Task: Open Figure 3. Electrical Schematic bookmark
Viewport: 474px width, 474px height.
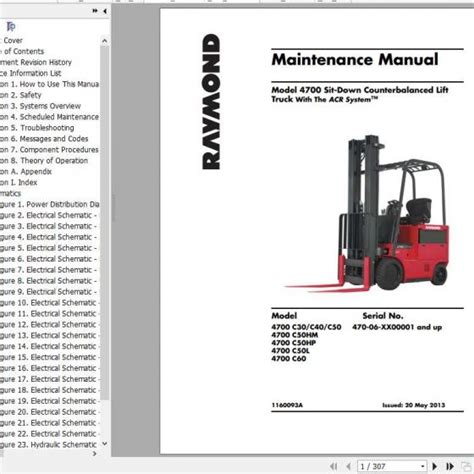Action: 48,226
